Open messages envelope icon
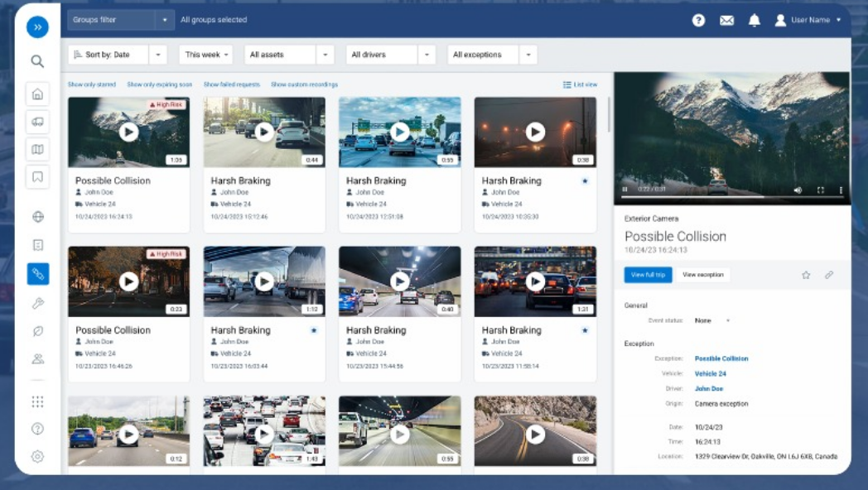 coord(726,21)
